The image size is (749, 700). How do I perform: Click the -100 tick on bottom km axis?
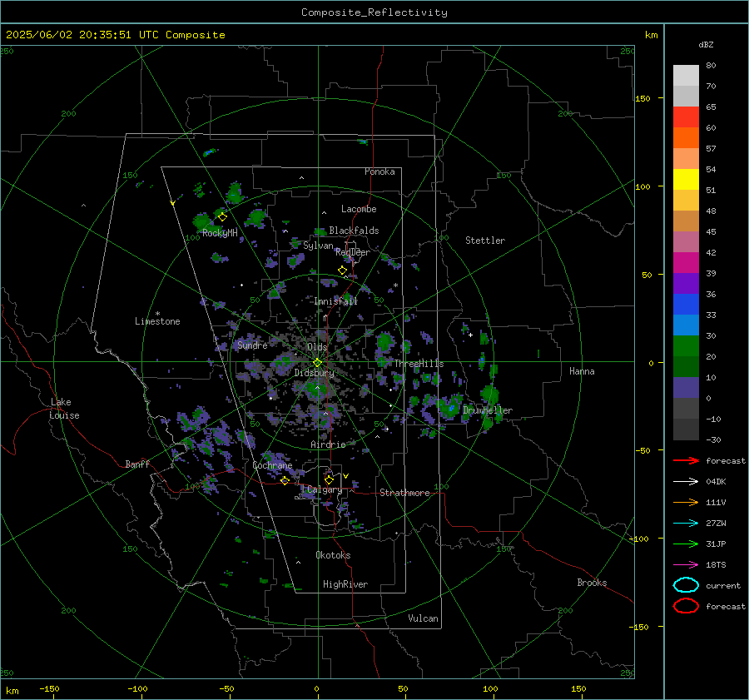[137, 688]
